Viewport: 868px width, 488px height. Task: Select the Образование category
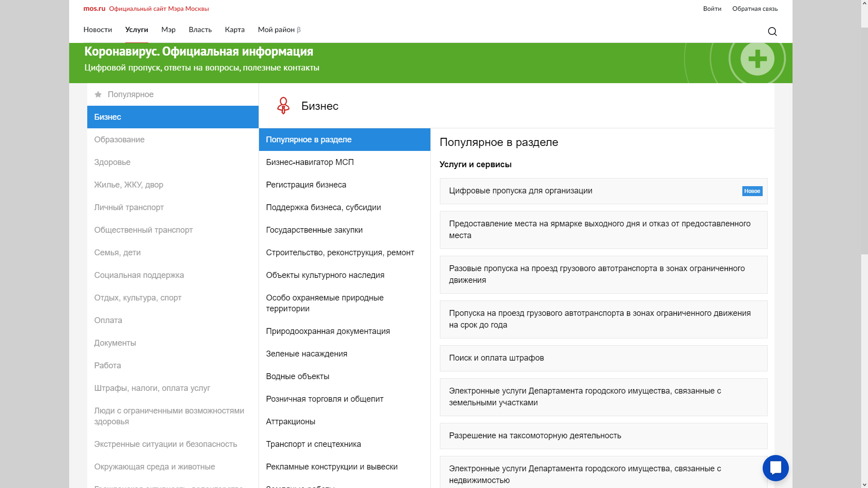tap(173, 140)
